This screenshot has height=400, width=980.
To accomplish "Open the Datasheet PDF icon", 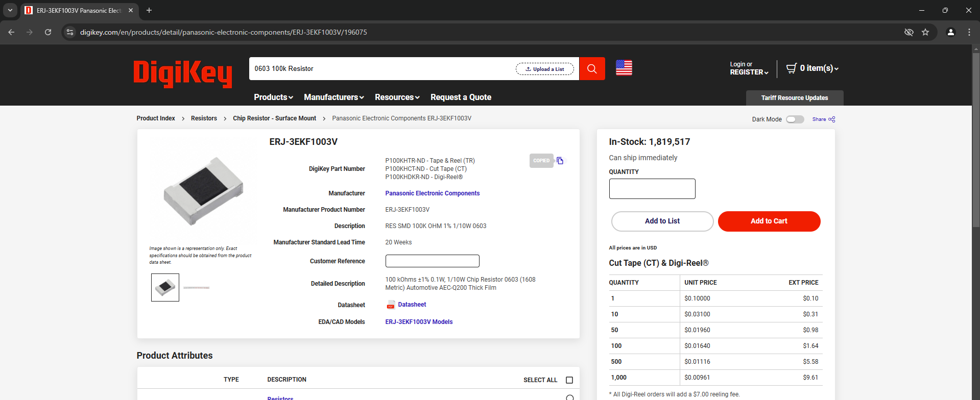I will point(391,305).
